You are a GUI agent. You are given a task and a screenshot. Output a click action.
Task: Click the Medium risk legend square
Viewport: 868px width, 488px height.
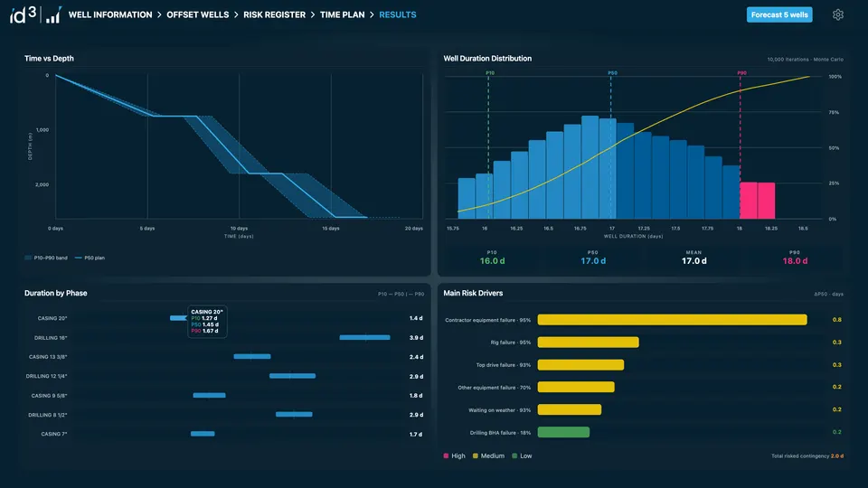[475, 455]
